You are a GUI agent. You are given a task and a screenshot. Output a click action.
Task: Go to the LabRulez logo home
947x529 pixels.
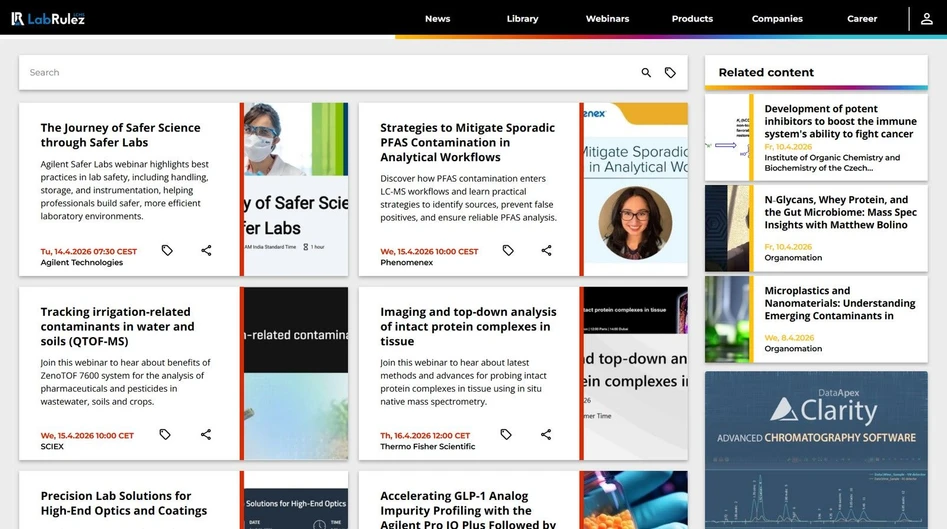click(49, 18)
